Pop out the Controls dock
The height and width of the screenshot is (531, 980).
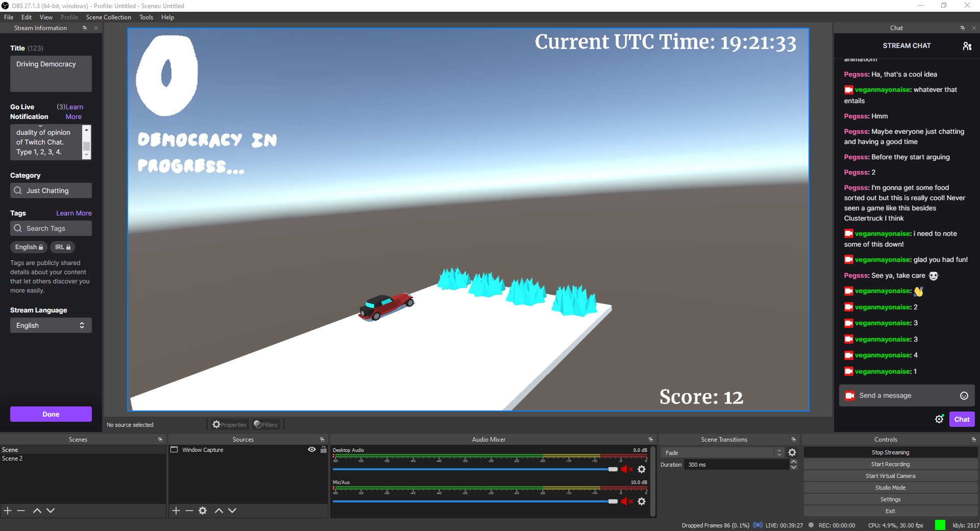pos(974,440)
